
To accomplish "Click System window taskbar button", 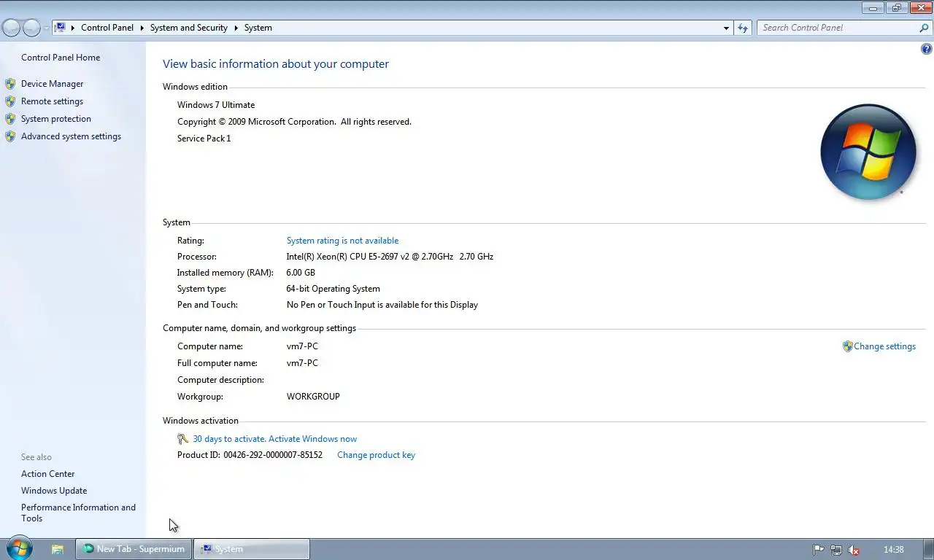I will click(x=252, y=549).
